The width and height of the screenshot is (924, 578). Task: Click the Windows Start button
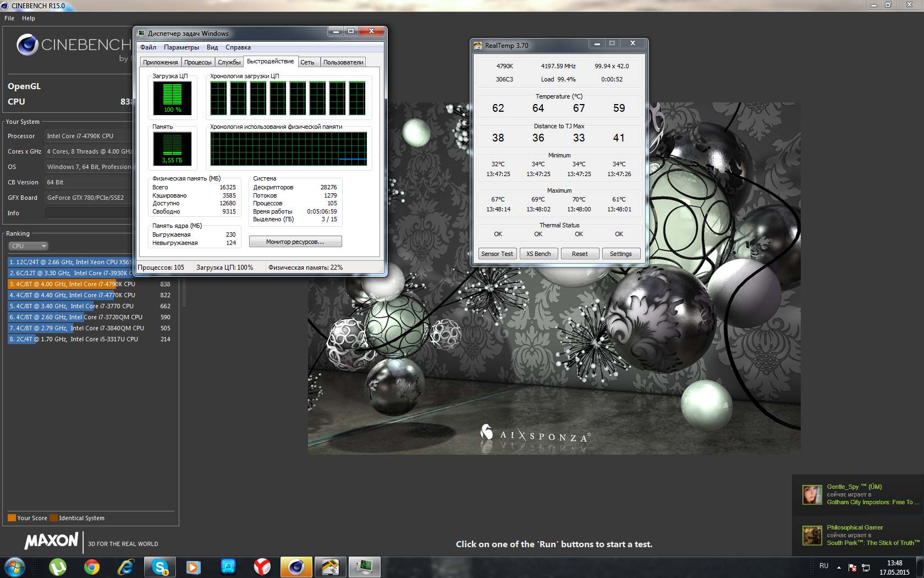pos(15,566)
